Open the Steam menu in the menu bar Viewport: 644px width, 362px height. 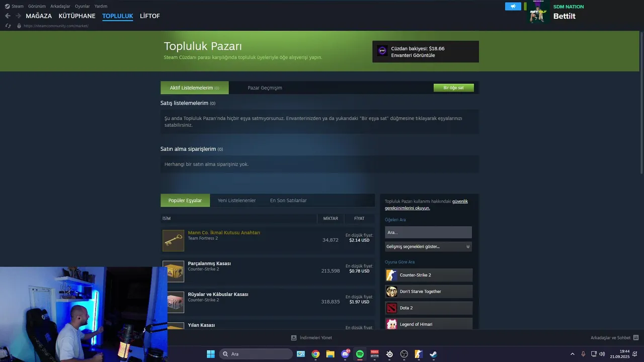14,6
